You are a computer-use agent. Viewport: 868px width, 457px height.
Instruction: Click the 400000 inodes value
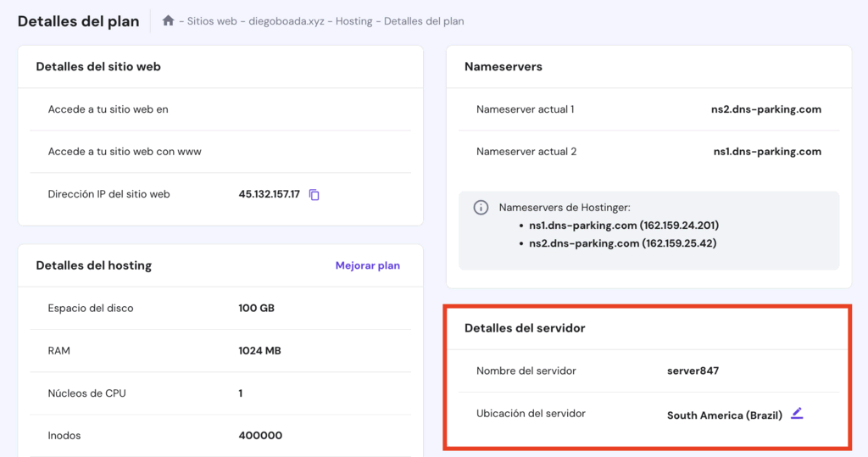coord(260,435)
